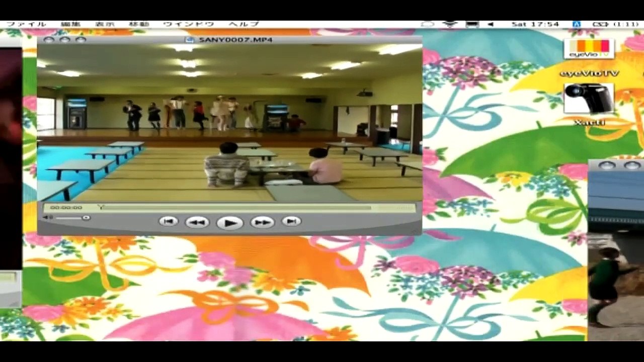Click the speech bubble icon in the menu bar
Screen dimensions: 644x362
tap(428, 24)
